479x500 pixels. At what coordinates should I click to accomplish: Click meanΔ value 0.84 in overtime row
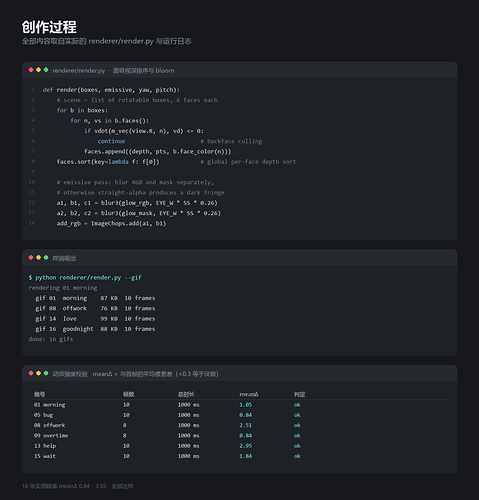pos(246,436)
